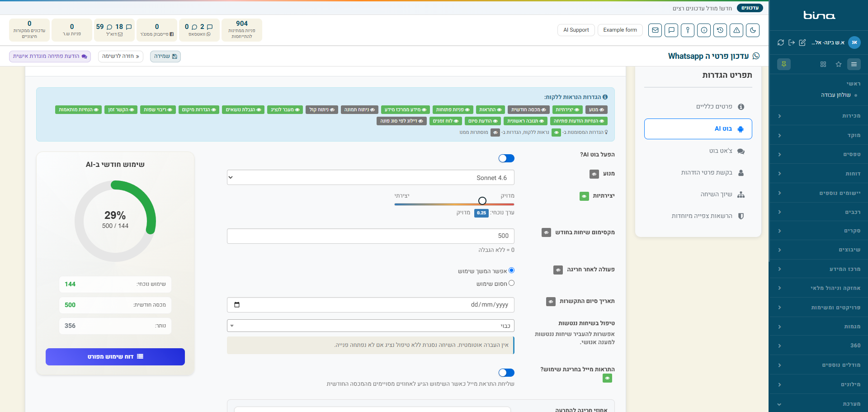Open the Example form button
Screen dimensions: 868x412
pyautogui.click(x=620, y=30)
